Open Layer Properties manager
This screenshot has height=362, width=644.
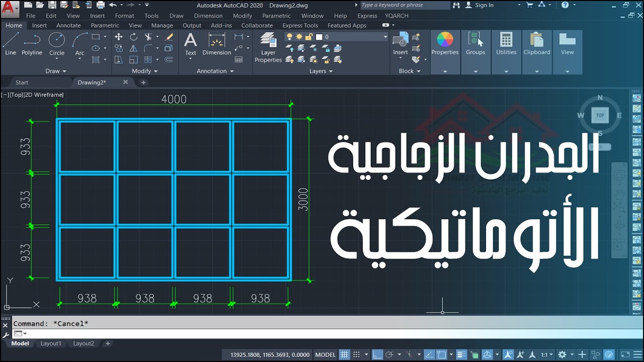[x=268, y=48]
